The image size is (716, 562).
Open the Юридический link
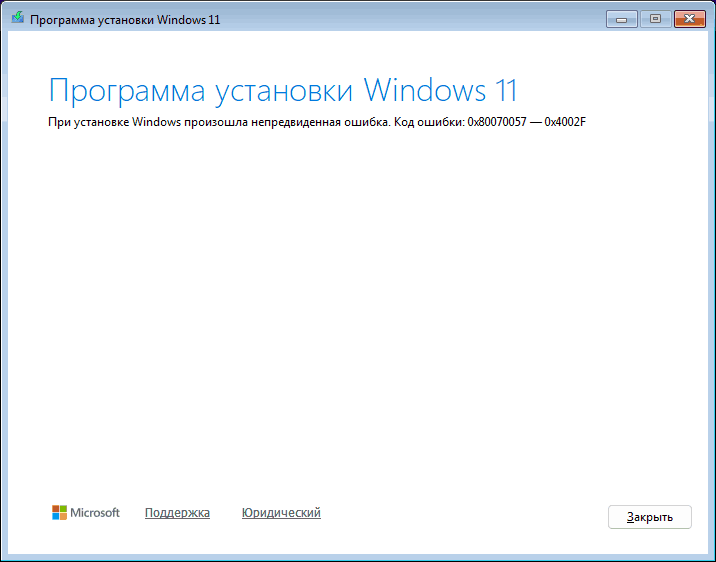[281, 513]
